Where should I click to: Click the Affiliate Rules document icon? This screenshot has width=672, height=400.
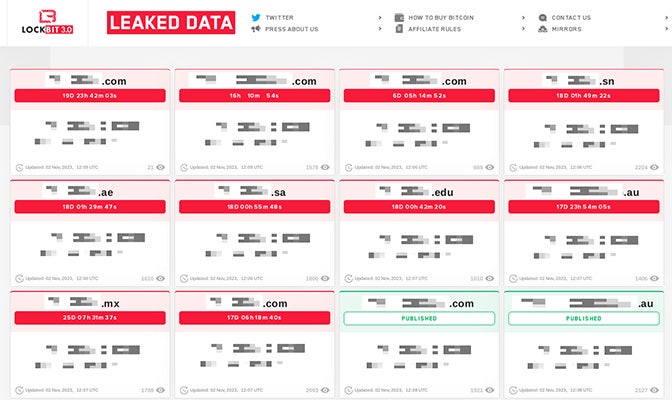click(x=399, y=29)
